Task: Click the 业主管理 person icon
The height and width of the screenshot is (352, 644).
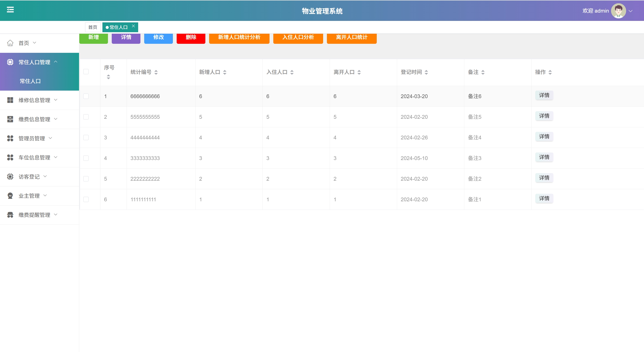Action: point(10,196)
